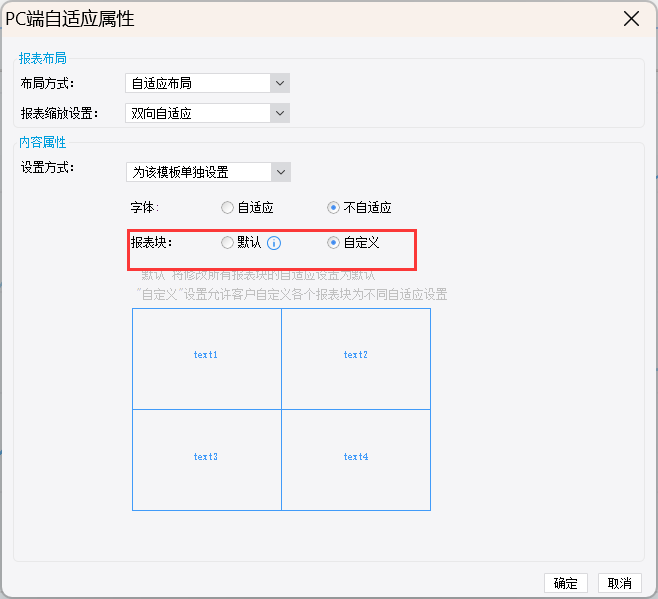The height and width of the screenshot is (599, 658).
Task: Open the 自适应布局 combo box
Action: click(207, 83)
